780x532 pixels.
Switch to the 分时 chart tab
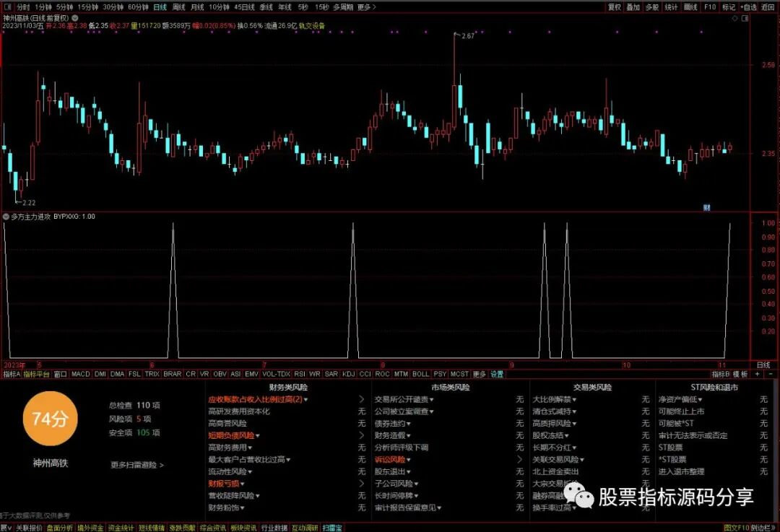23,7
